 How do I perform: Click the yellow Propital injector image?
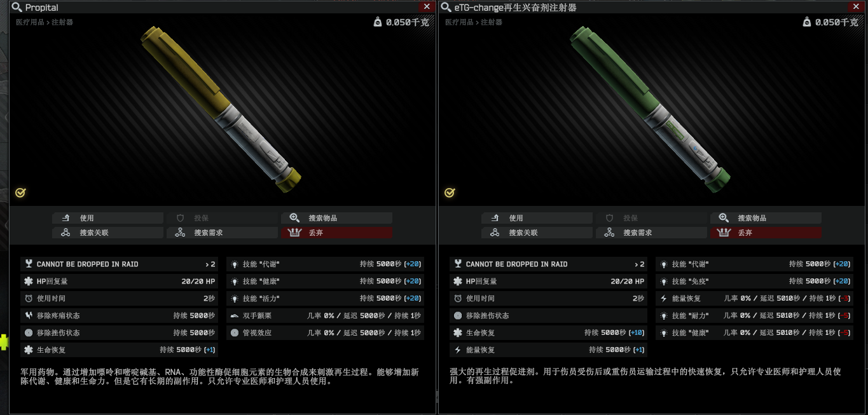[x=221, y=108]
